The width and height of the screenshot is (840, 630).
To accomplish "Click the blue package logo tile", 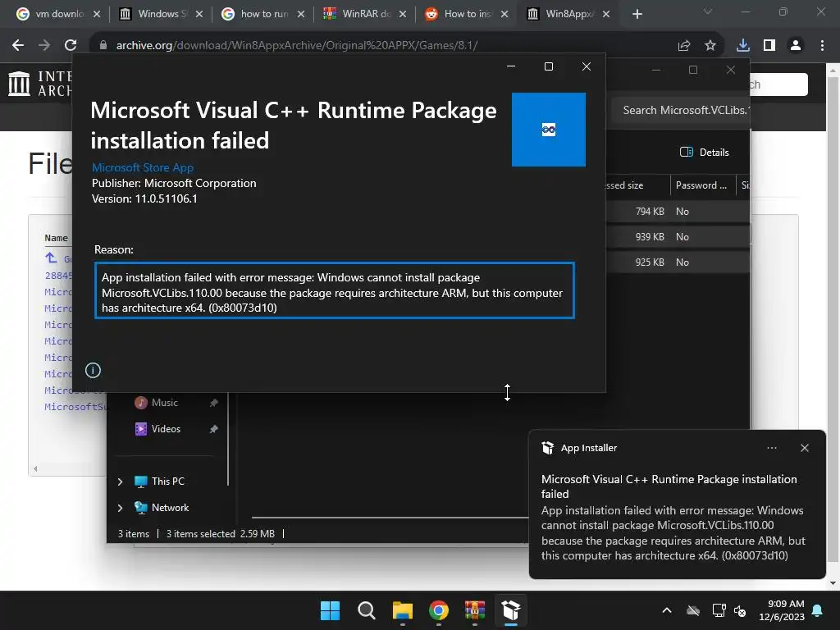I will click(x=549, y=130).
